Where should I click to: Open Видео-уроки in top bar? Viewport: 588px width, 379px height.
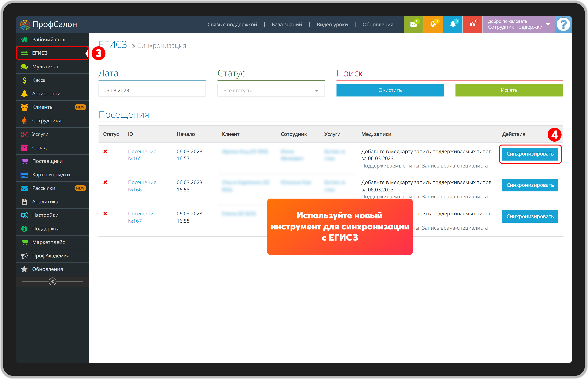332,25
